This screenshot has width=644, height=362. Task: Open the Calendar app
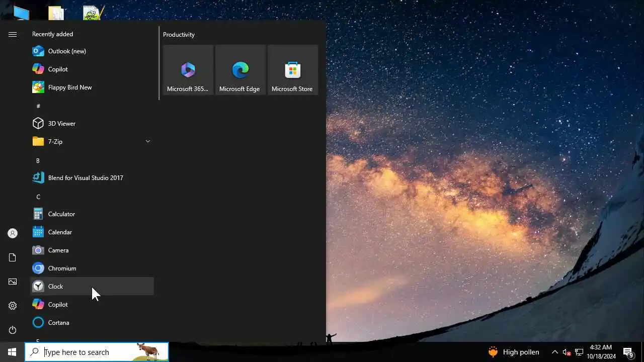click(x=92, y=232)
